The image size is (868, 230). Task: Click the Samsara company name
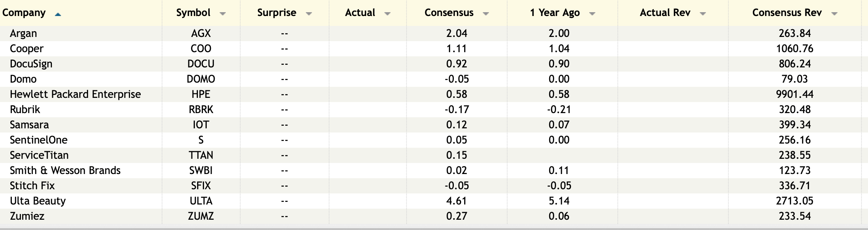tap(29, 125)
